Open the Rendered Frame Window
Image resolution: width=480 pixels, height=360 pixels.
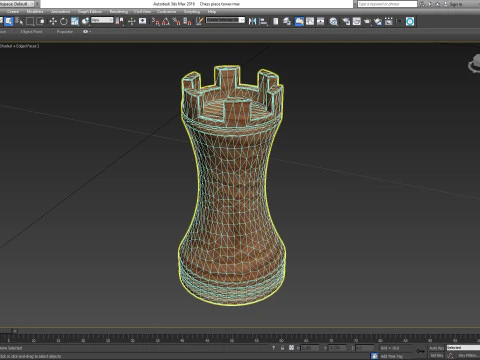(x=357, y=21)
